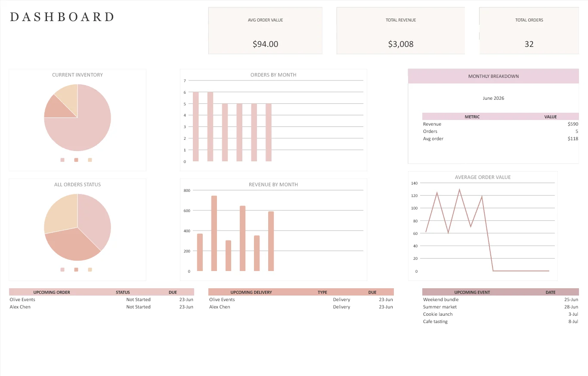The width and height of the screenshot is (588, 376).
Task: Click the STATUS column header
Action: click(x=123, y=292)
